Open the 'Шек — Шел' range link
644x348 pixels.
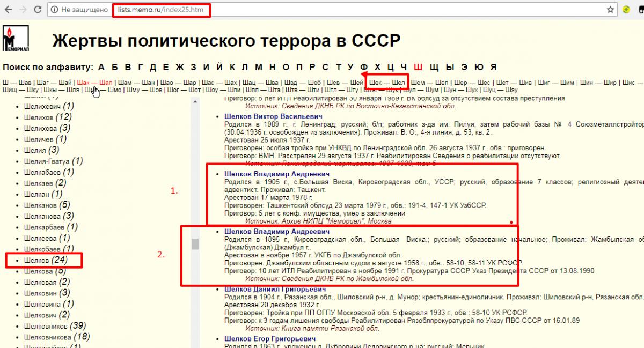387,82
